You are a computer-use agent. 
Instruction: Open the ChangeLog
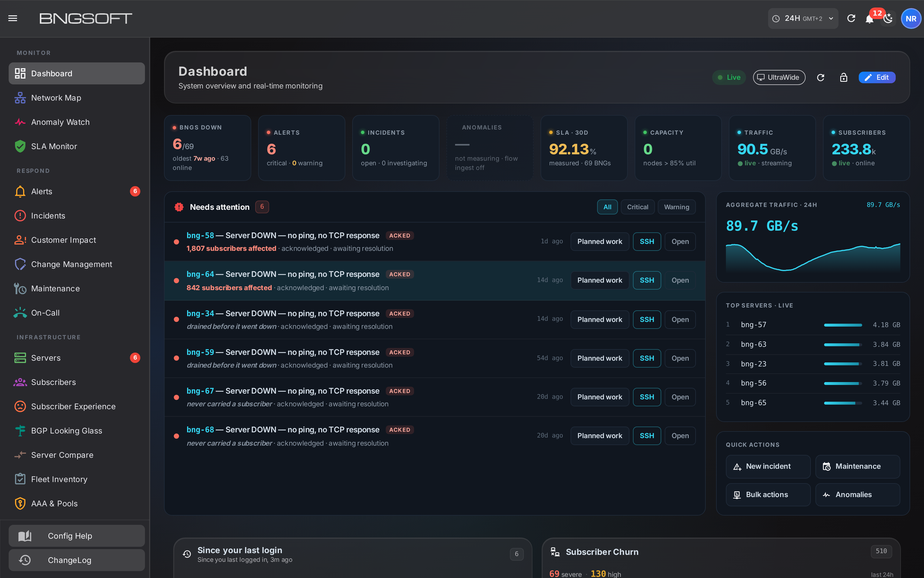(77, 560)
